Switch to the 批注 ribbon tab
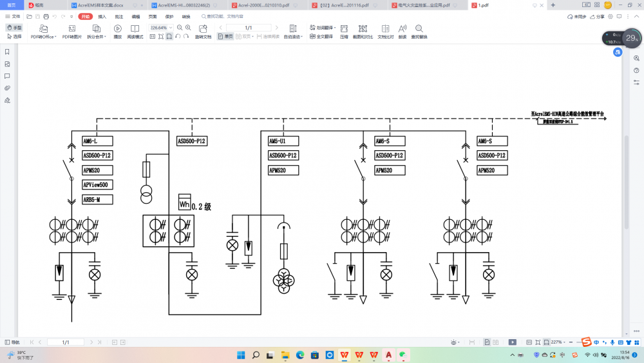Image resolution: width=644 pixels, height=363 pixels. coord(119,17)
